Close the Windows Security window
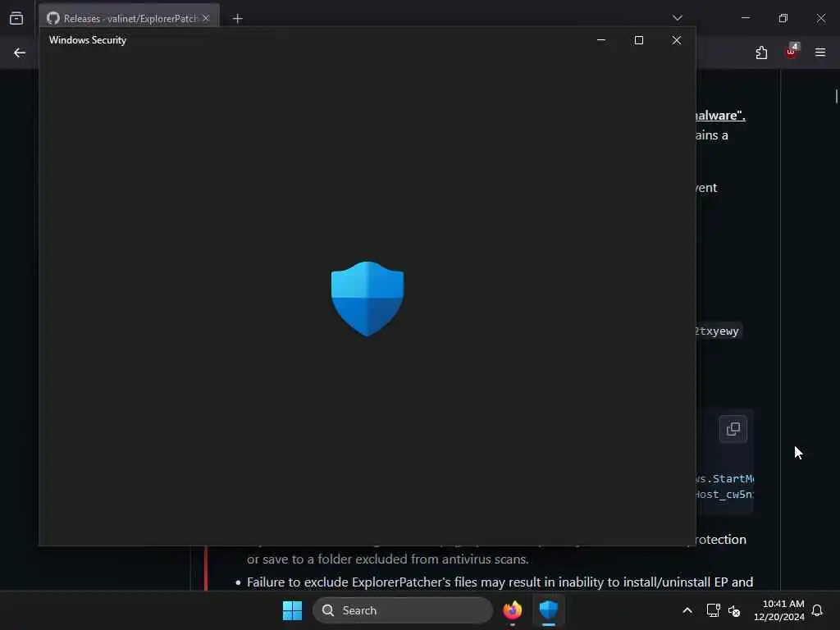The height and width of the screenshot is (630, 840). click(676, 40)
